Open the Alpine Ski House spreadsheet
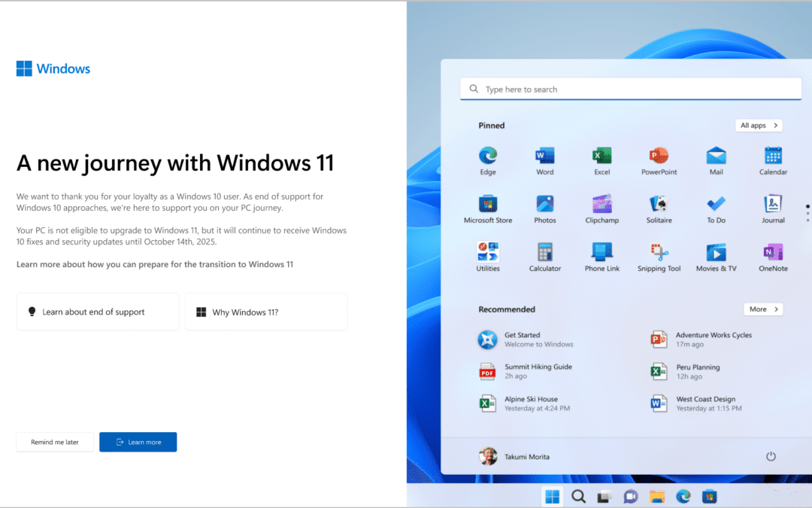The height and width of the screenshot is (508, 812). [x=524, y=403]
